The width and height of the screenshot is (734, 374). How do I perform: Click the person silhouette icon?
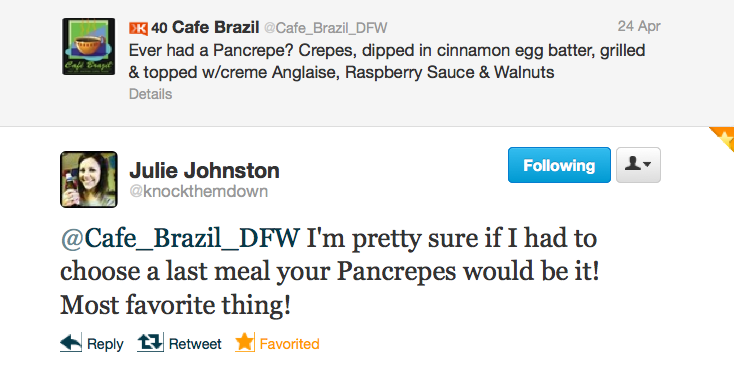coord(633,163)
